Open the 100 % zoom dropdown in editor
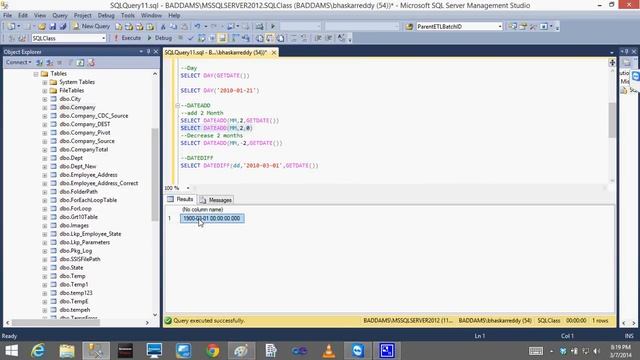The width and height of the screenshot is (640, 360). (188, 188)
